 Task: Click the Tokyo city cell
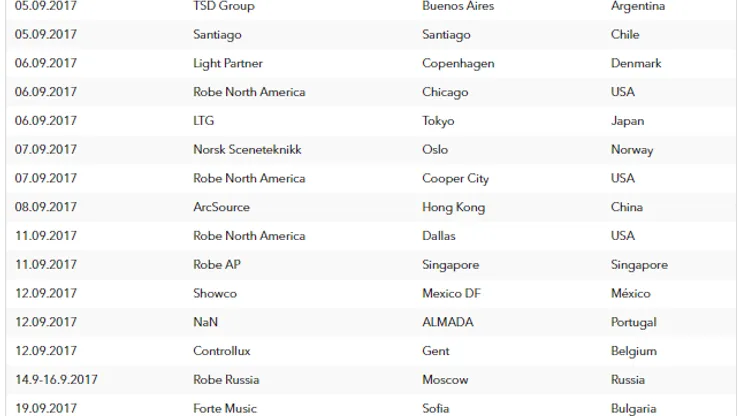tap(438, 121)
